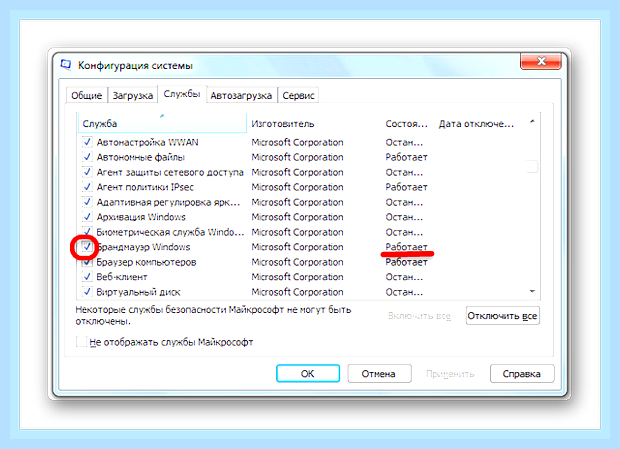Click the Справка button
Screen dimensions: 620x449
(522, 374)
